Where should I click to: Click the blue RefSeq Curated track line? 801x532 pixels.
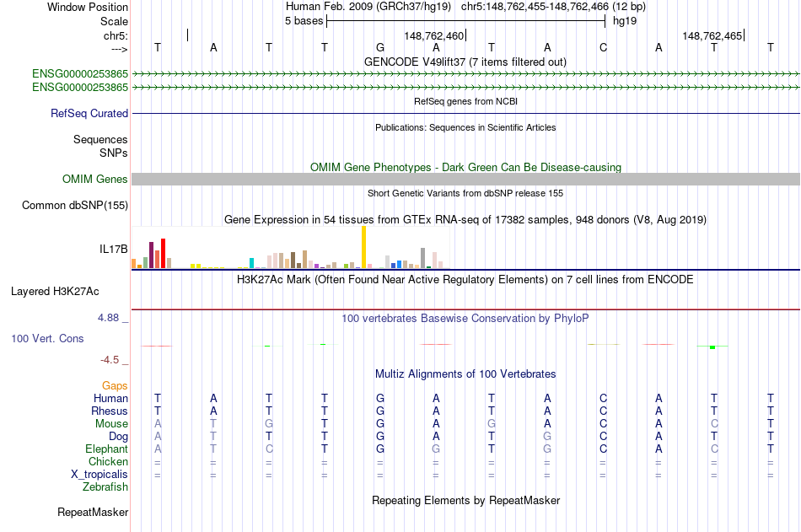point(465,114)
